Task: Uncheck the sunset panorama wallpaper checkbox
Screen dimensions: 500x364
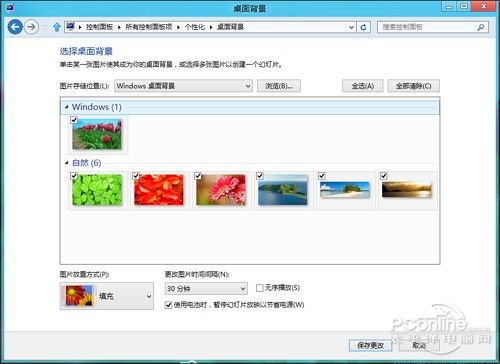Action: coord(384,176)
